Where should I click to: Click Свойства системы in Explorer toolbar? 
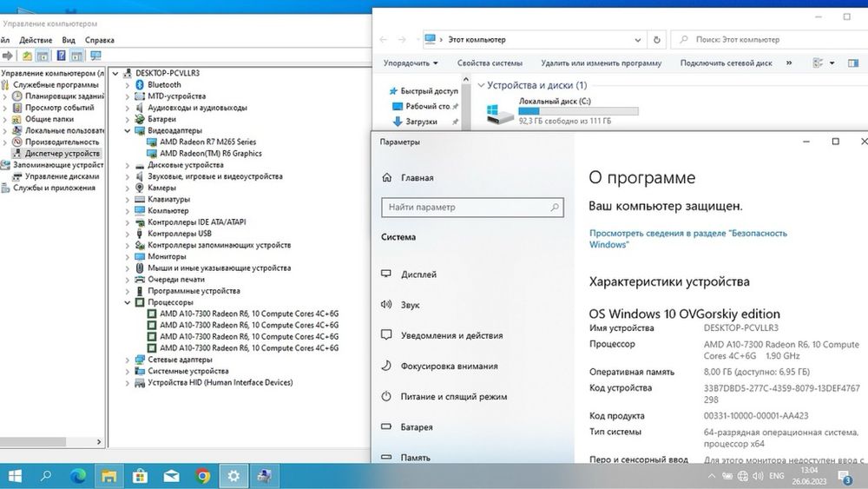click(x=490, y=63)
